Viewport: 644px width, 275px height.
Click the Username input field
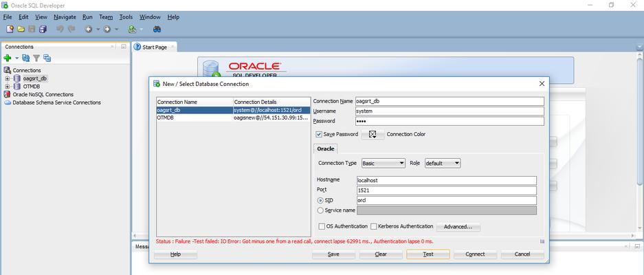click(x=449, y=111)
